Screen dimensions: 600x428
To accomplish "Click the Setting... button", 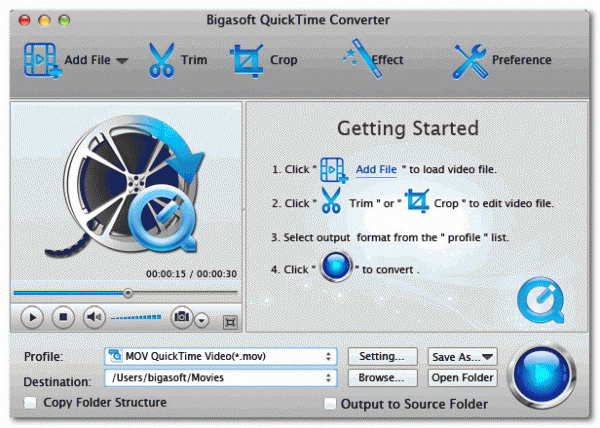I will point(382,356).
